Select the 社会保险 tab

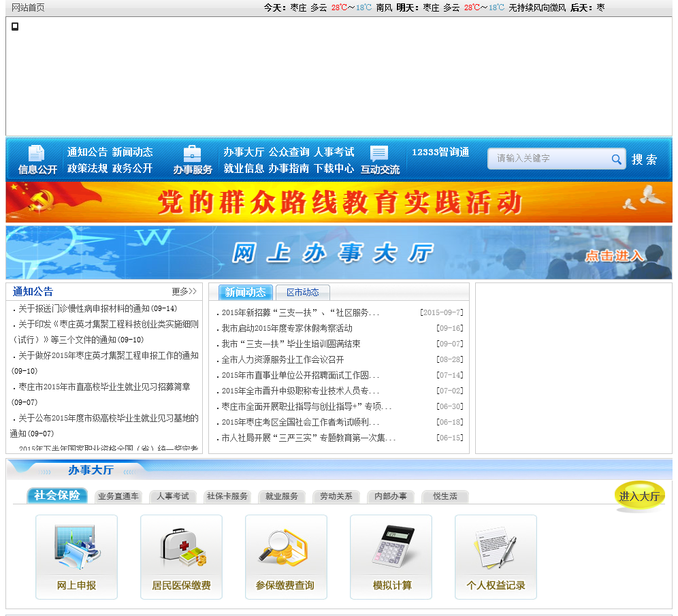point(57,496)
